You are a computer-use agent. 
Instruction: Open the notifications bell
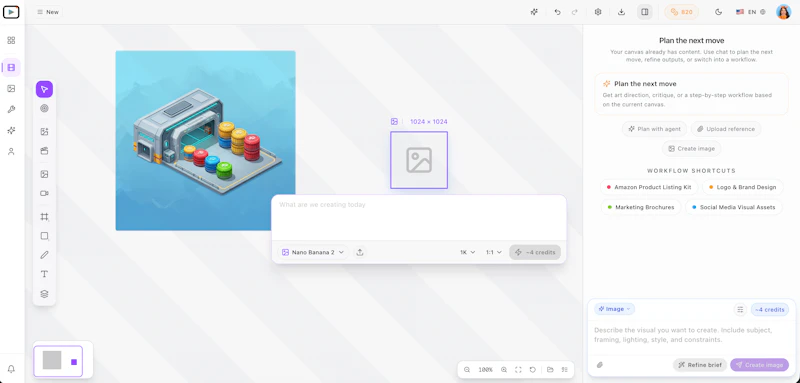point(11,369)
